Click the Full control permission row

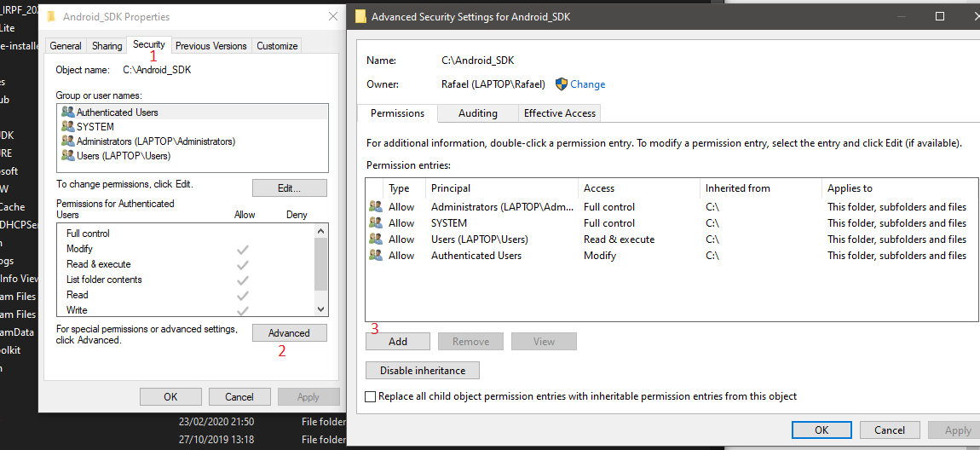[186, 234]
